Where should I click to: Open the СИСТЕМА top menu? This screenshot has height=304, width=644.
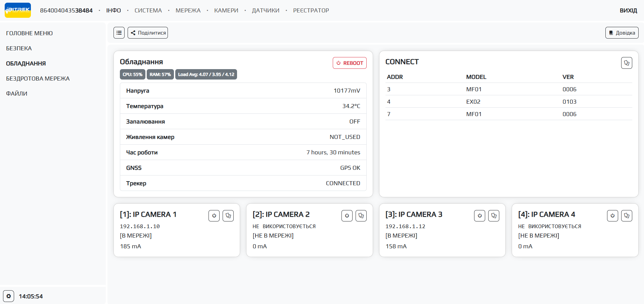(x=148, y=10)
